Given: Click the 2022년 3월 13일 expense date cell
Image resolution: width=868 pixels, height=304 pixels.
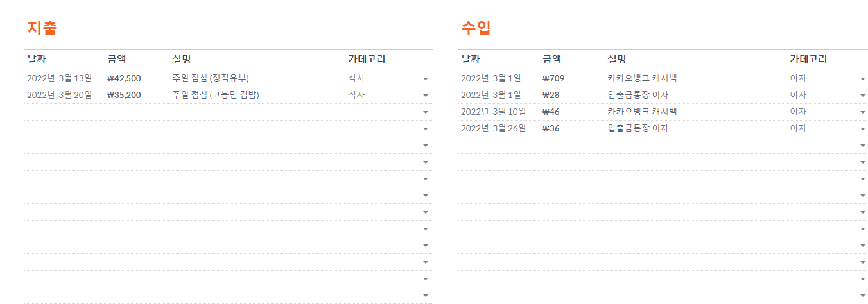Looking at the screenshot, I should pyautogui.click(x=60, y=78).
